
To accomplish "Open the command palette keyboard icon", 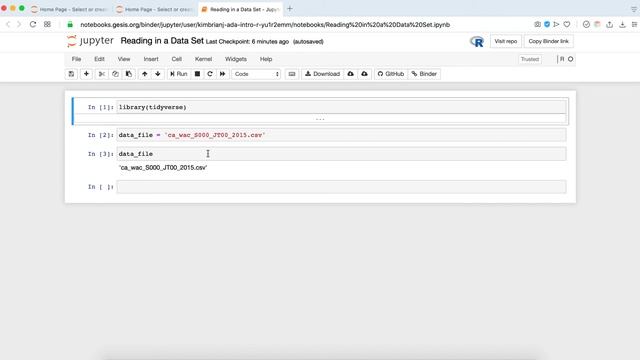I will pyautogui.click(x=291, y=74).
